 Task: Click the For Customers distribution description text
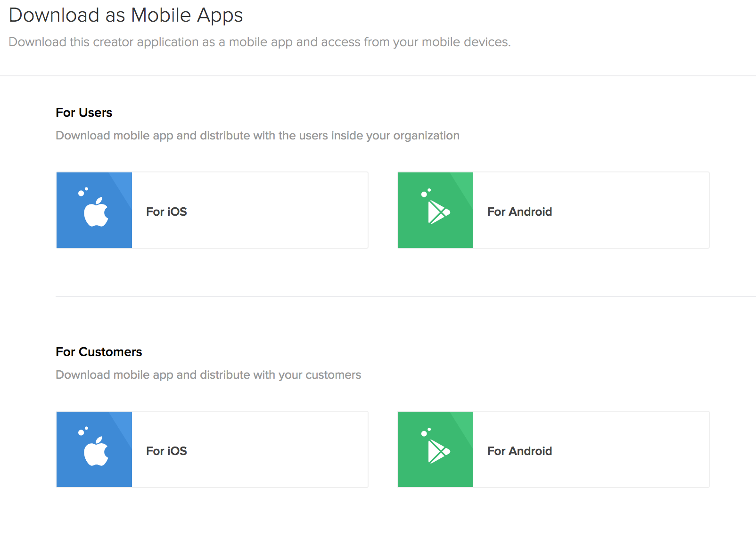(208, 375)
